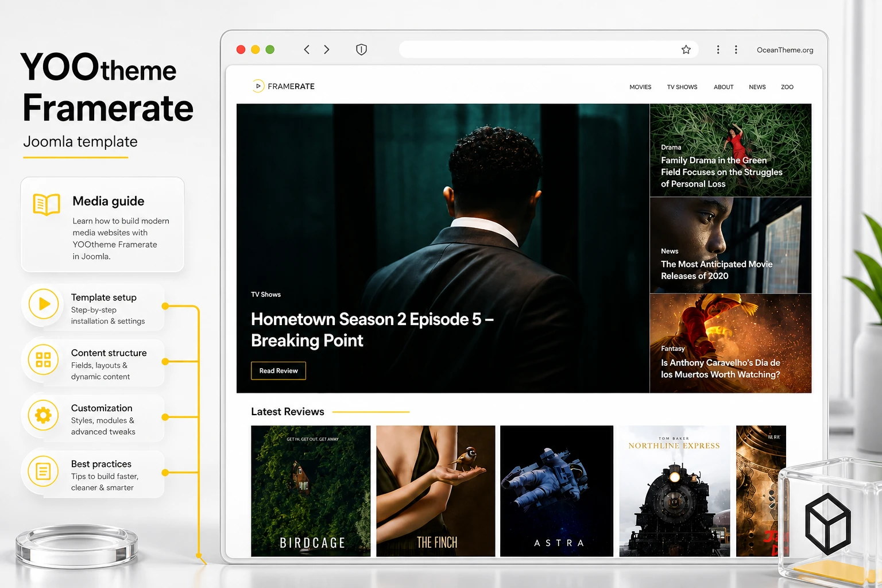
Task: Click the OceanTheme.org label
Action: tap(785, 50)
